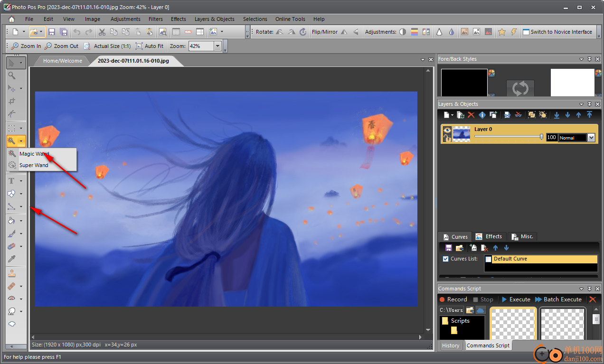Screen dimensions: 604x364
Task: Click the Batch Execute button
Action: click(x=558, y=299)
